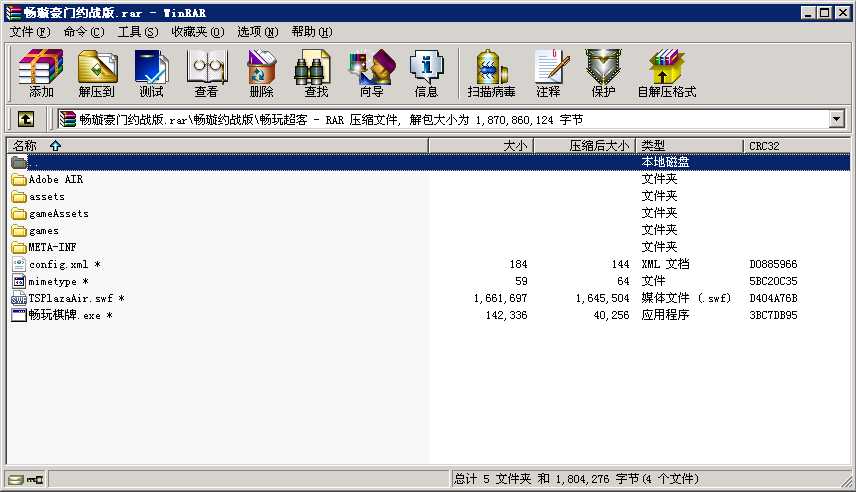Sort by the Name (名称) column header
Screen dimensions: 856x492
coord(218,145)
